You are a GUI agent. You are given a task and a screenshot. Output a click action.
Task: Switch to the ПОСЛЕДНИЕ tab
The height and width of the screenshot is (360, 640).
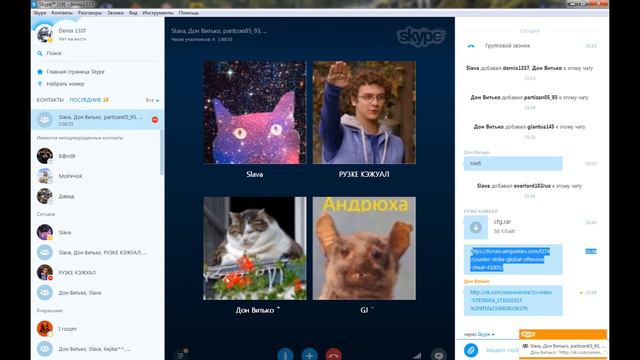click(85, 100)
